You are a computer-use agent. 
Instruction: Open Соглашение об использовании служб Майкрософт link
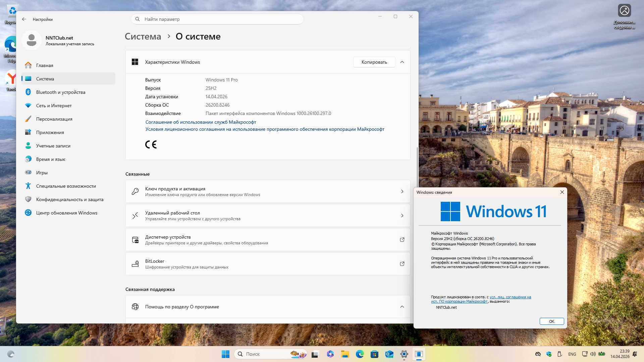point(201,122)
